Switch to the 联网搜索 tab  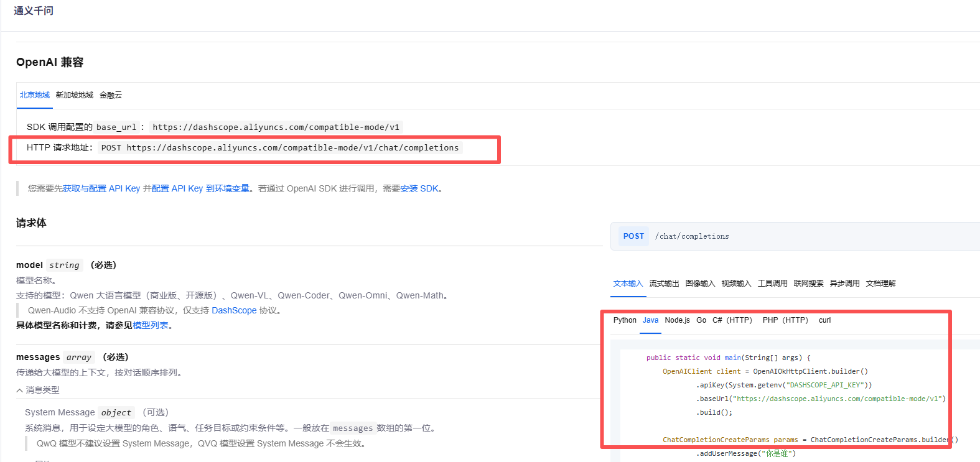tap(808, 284)
